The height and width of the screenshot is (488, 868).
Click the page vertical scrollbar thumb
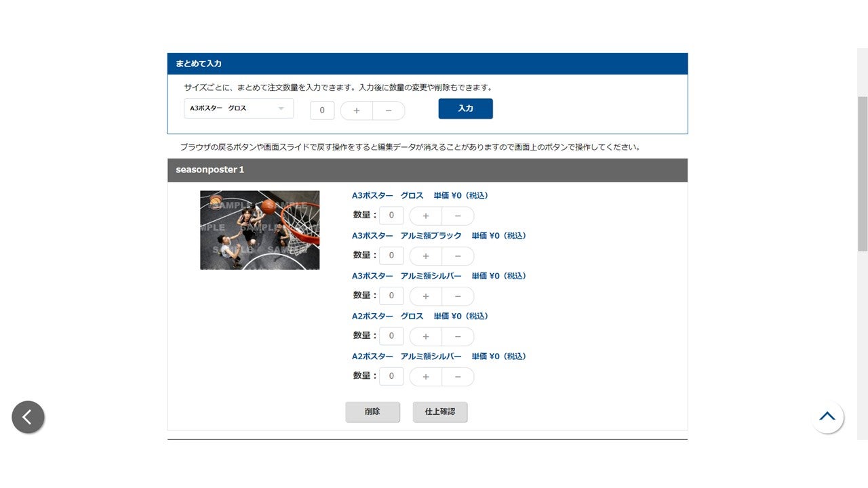click(863, 174)
